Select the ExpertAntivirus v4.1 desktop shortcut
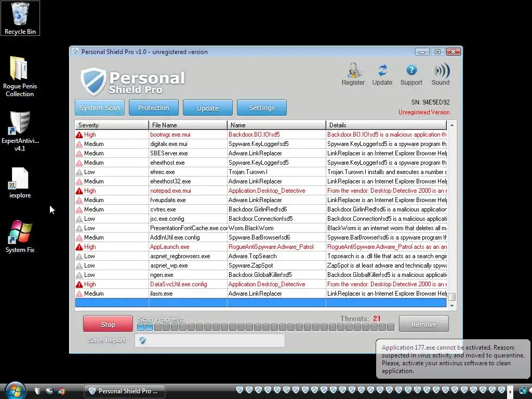The height and width of the screenshot is (399, 532). pyautogui.click(x=20, y=131)
